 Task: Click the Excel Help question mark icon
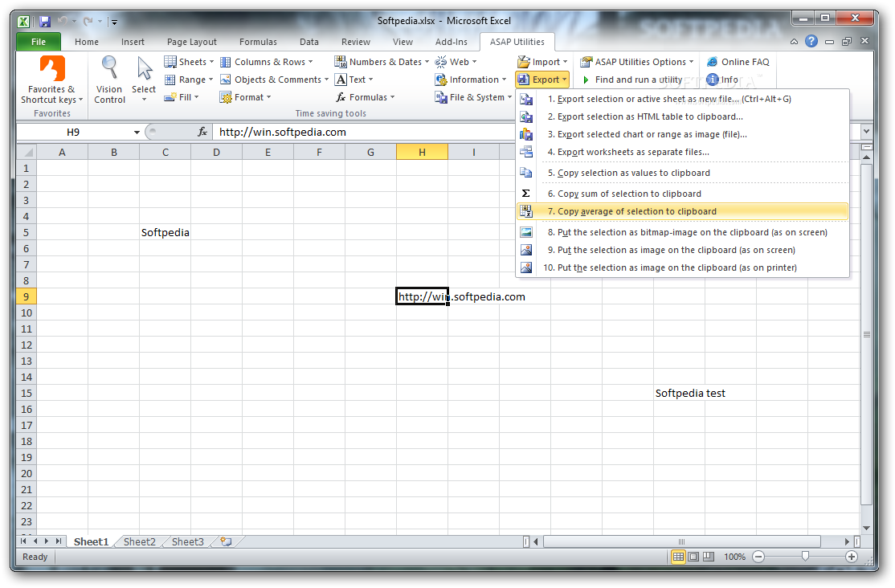coord(811,42)
